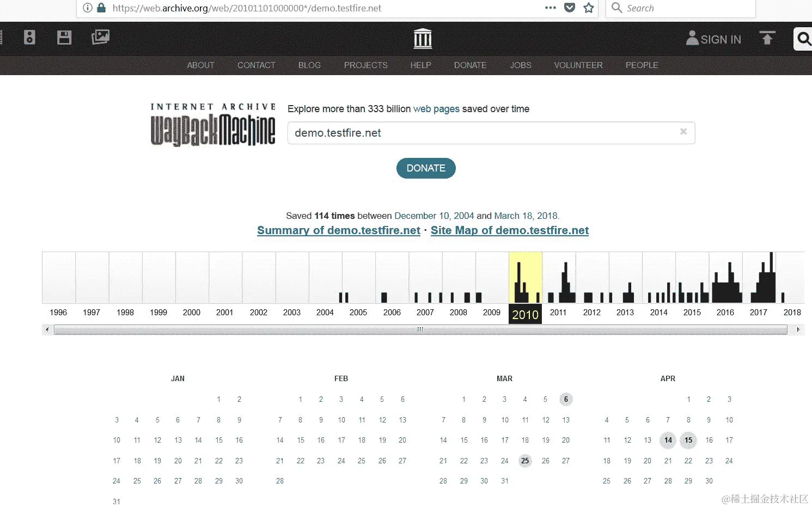
Task: Open the PROJECTS menu item
Action: pos(365,65)
